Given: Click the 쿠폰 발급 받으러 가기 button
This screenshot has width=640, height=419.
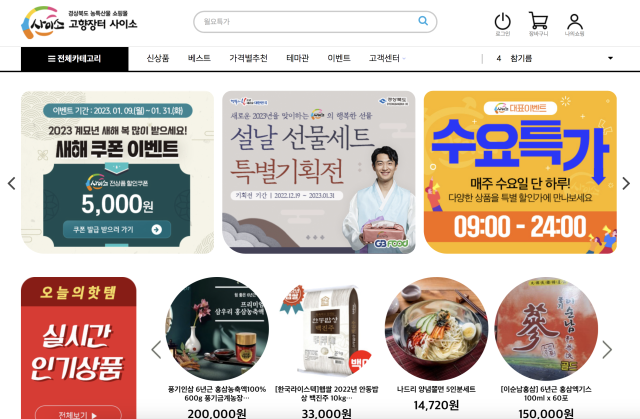Looking at the screenshot, I should click(117, 230).
